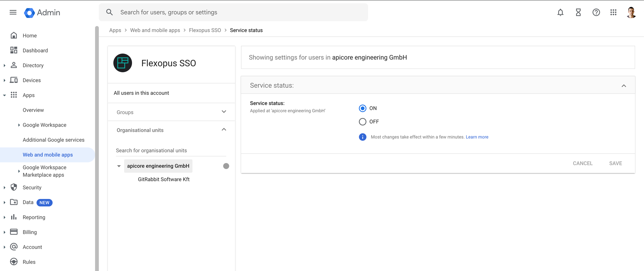Click the notifications bell icon
The height and width of the screenshot is (271, 644).
[x=560, y=13]
